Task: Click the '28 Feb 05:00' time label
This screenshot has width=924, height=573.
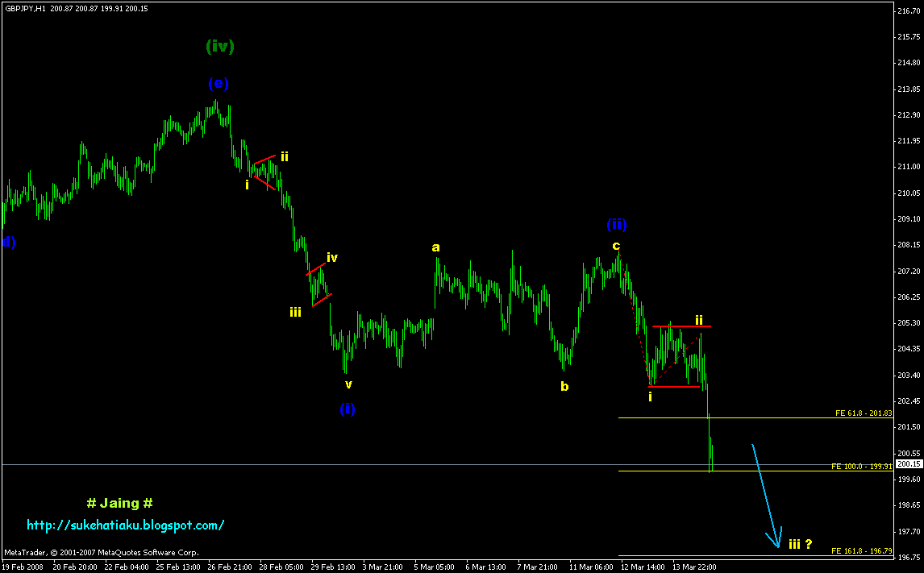Action: click(281, 567)
